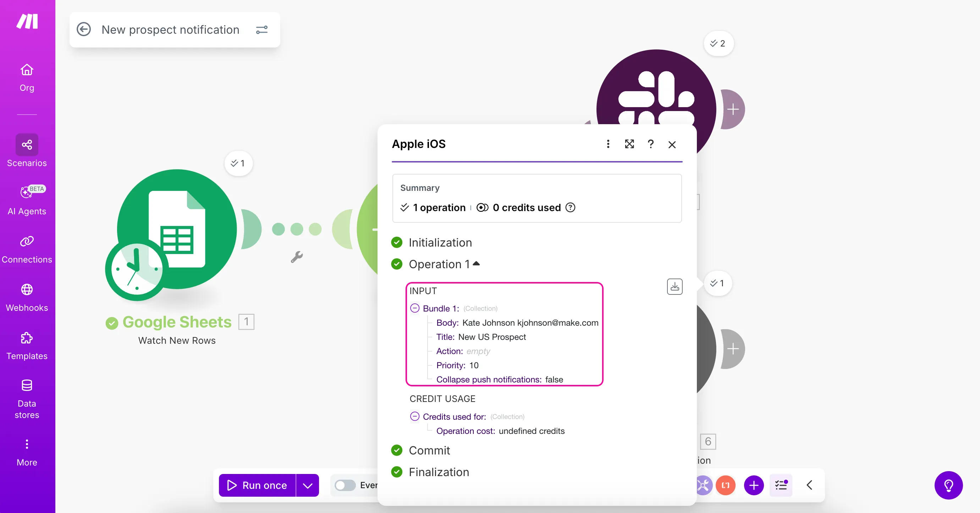Viewport: 980px width, 513px height.
Task: Browse Templates from the sidebar
Action: 27,346
